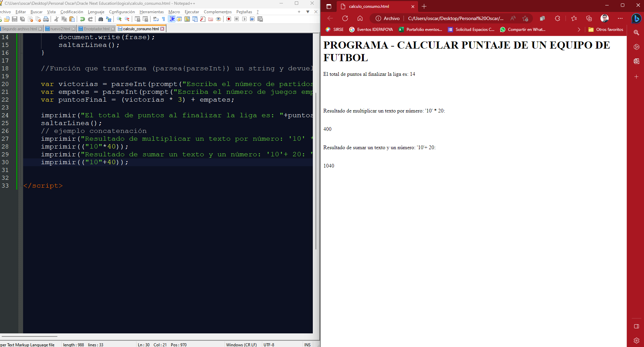Click the Edge address bar URL

pyautogui.click(x=455, y=18)
